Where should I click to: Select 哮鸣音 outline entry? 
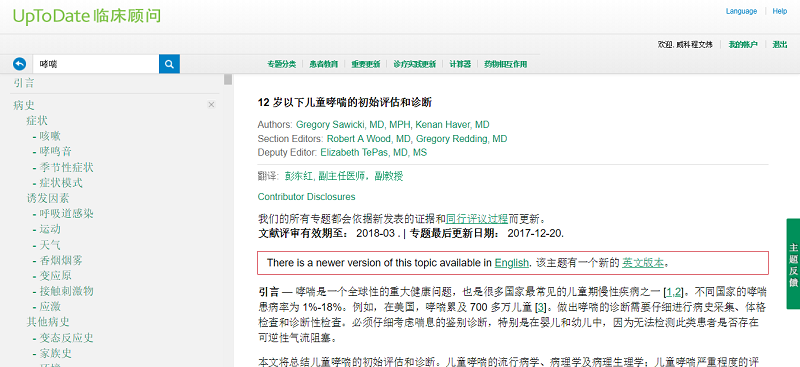(x=56, y=152)
